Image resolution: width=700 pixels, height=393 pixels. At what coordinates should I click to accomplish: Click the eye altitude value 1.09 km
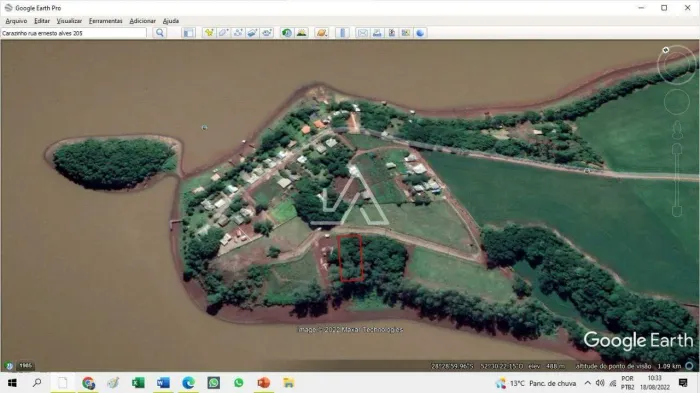[669, 366]
